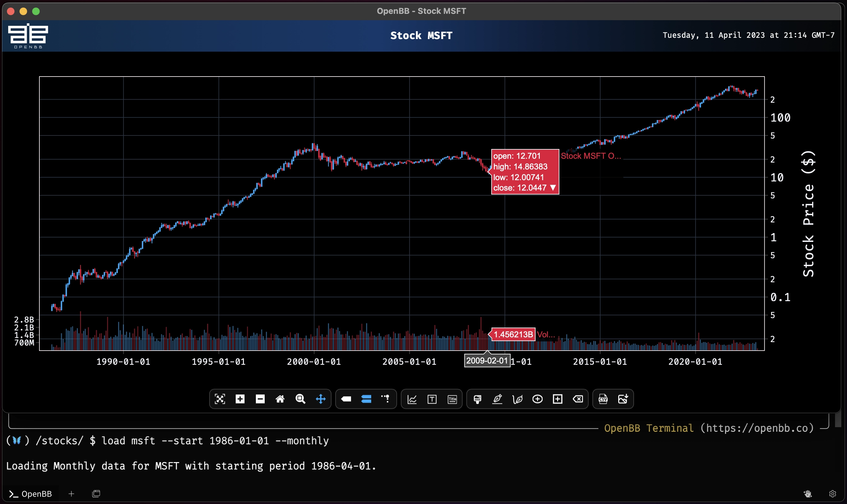The width and height of the screenshot is (847, 504).
Task: Click the "Stock MSFT" chart title
Action: click(421, 35)
